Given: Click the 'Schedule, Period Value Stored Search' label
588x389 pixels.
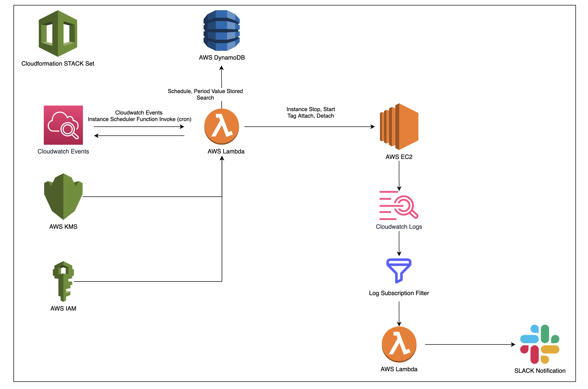Looking at the screenshot, I should [x=205, y=94].
